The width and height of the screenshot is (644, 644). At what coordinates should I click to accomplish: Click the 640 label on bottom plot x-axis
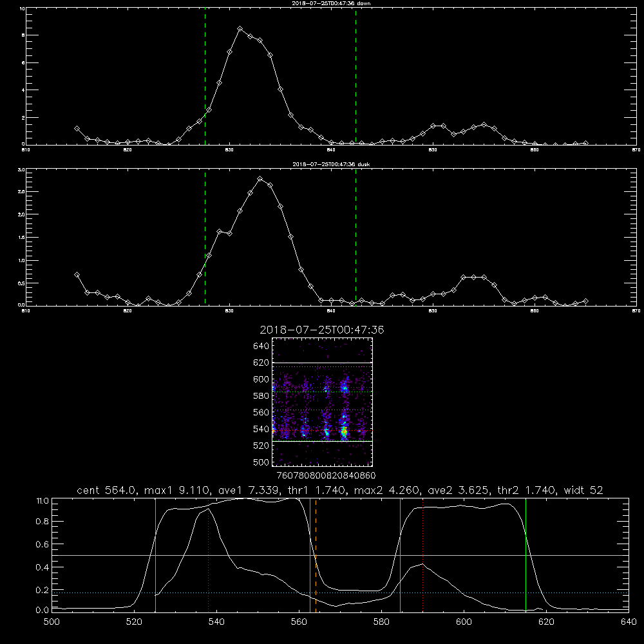629,621
